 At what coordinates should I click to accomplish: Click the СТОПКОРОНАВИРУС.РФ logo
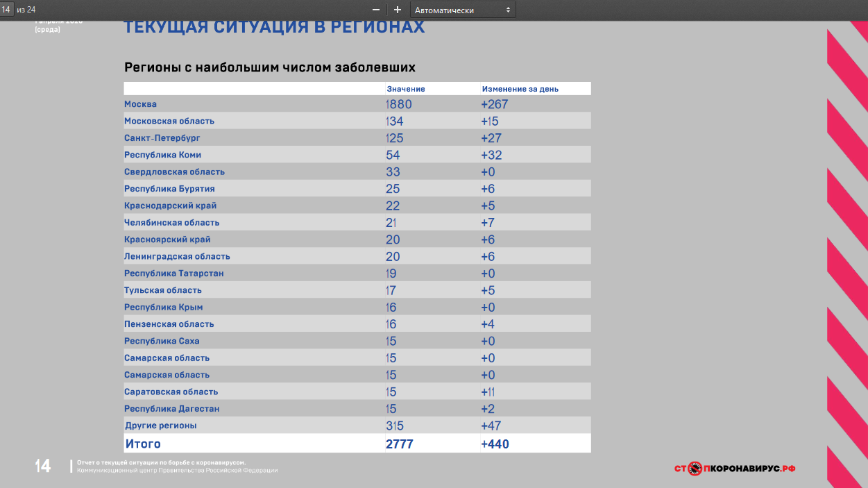point(735,469)
